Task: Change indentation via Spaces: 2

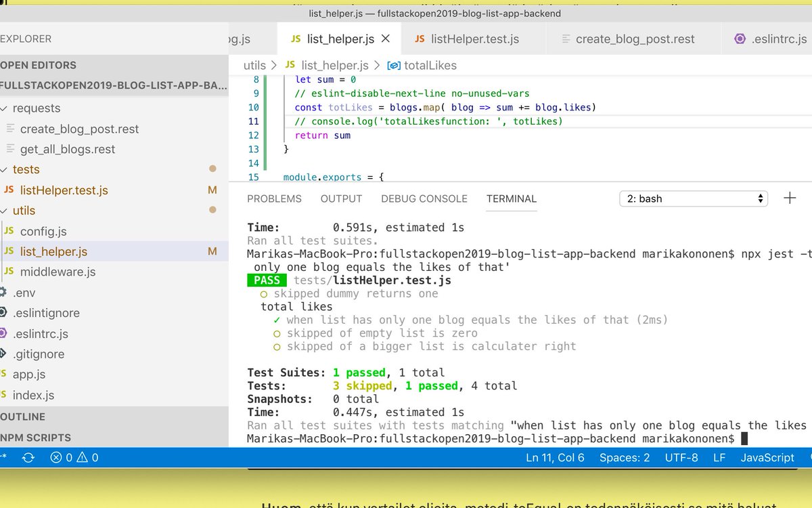Action: [x=625, y=458]
